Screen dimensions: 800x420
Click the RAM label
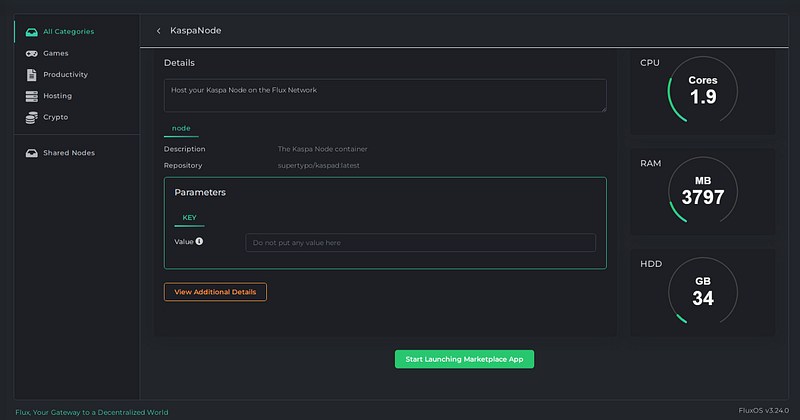tap(651, 163)
